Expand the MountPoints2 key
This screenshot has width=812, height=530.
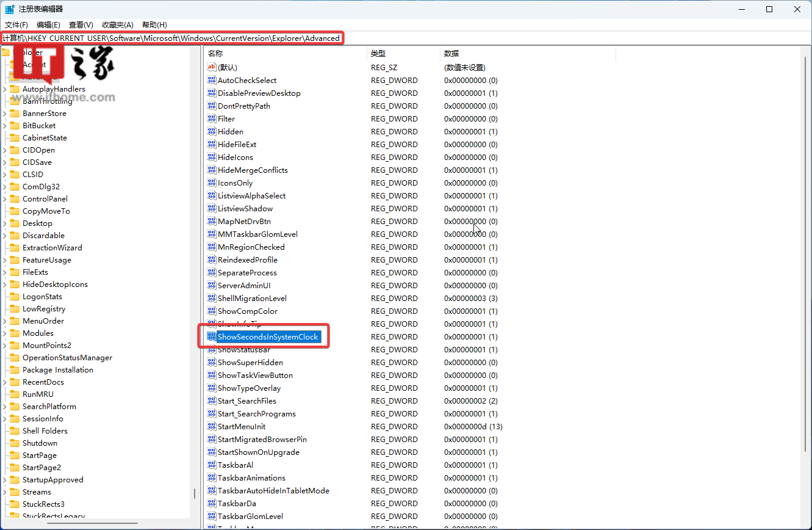[5, 345]
